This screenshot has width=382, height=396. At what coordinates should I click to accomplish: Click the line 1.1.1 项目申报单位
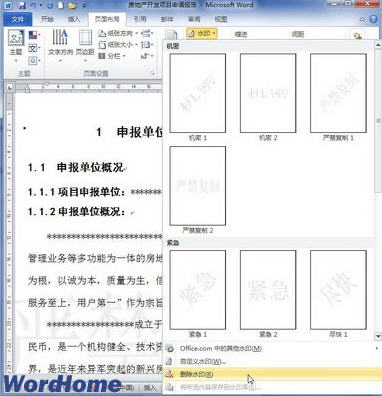pyautogui.click(x=95, y=192)
